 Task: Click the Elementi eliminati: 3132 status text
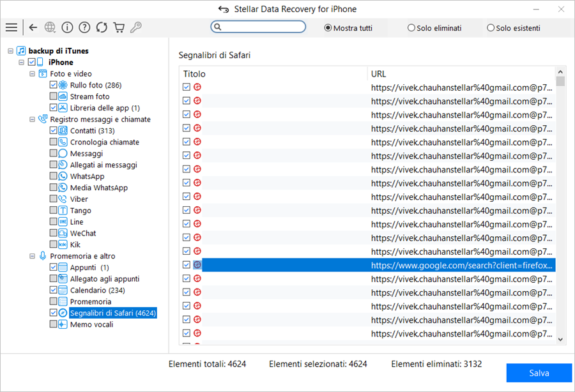pos(436,364)
